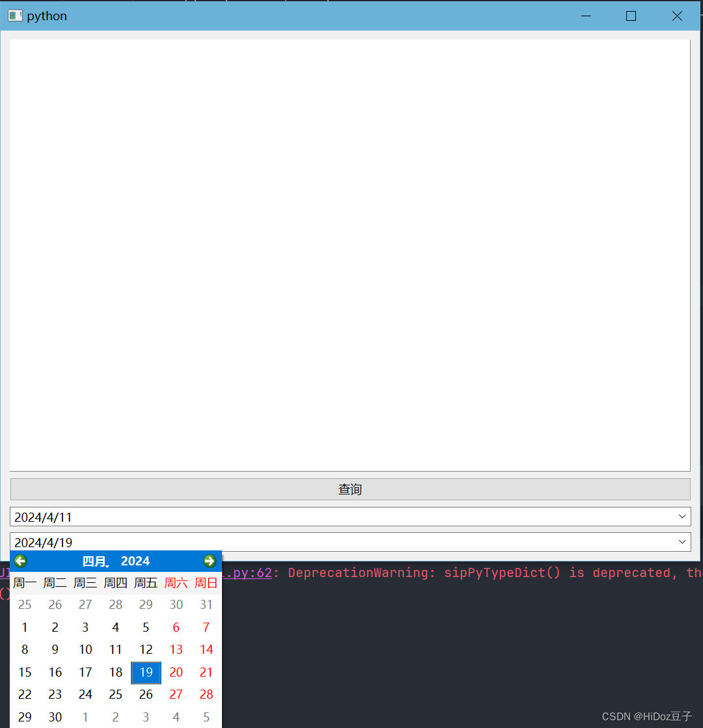The height and width of the screenshot is (728, 703).
Task: Select April 29 in the calendar
Action: pos(25,717)
